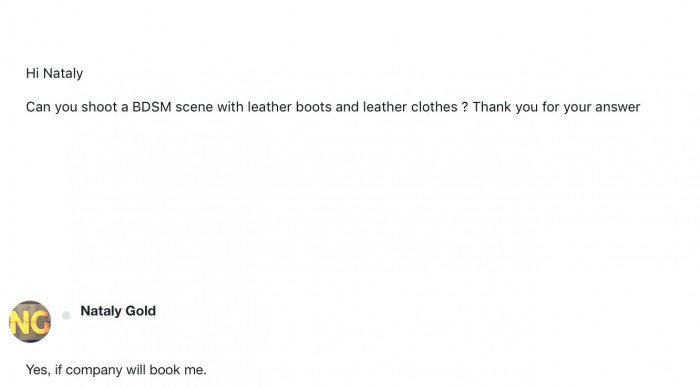Click the letter 'N' in the avatar
Screen dimensions: 700x388
click(20, 322)
